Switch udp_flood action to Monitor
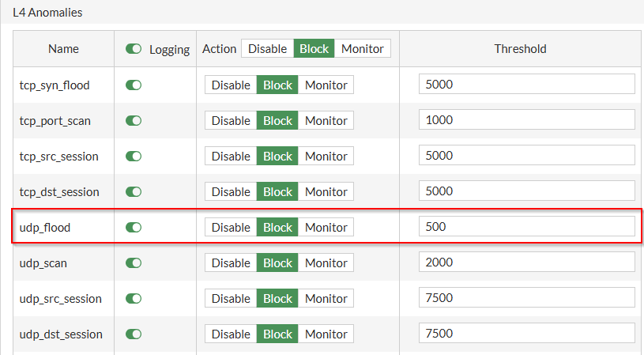This screenshot has width=644, height=355. pyautogui.click(x=326, y=227)
